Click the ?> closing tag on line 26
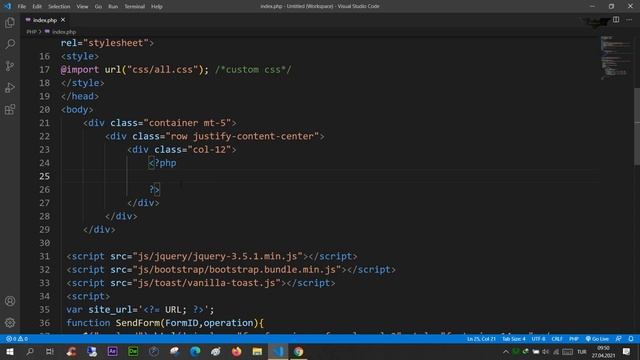This screenshot has height=360, width=640. tap(154, 189)
